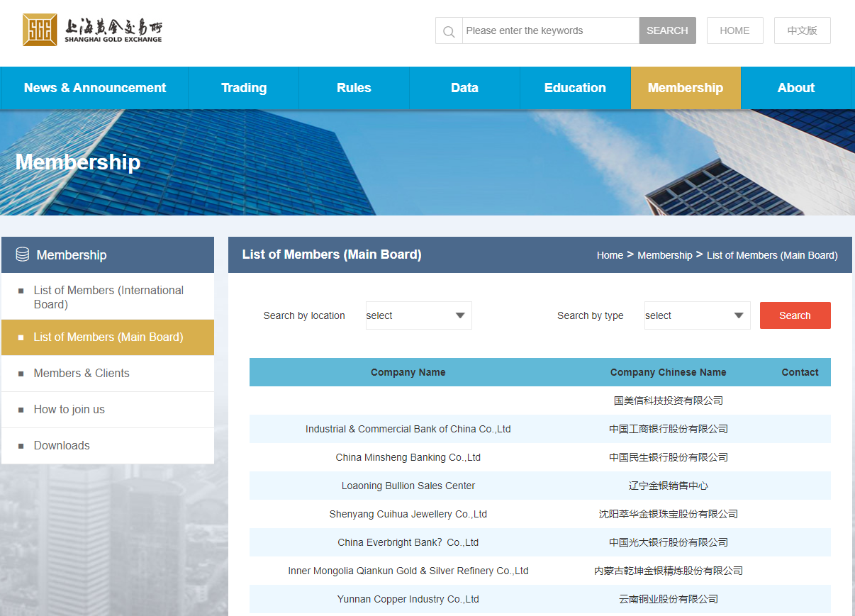This screenshot has width=855, height=616.
Task: Click the magnifier icon in search box
Action: 449,31
